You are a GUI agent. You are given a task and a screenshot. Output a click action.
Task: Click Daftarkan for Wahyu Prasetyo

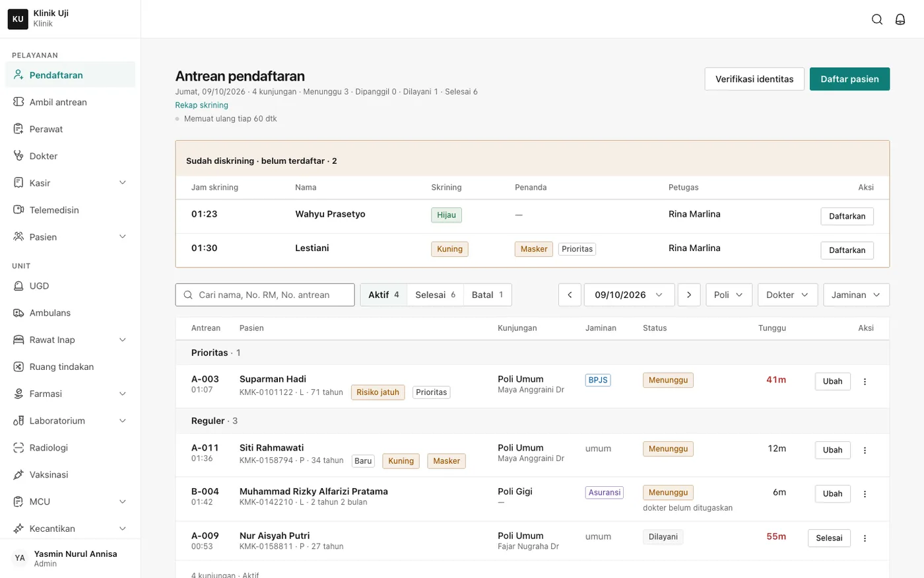point(847,217)
